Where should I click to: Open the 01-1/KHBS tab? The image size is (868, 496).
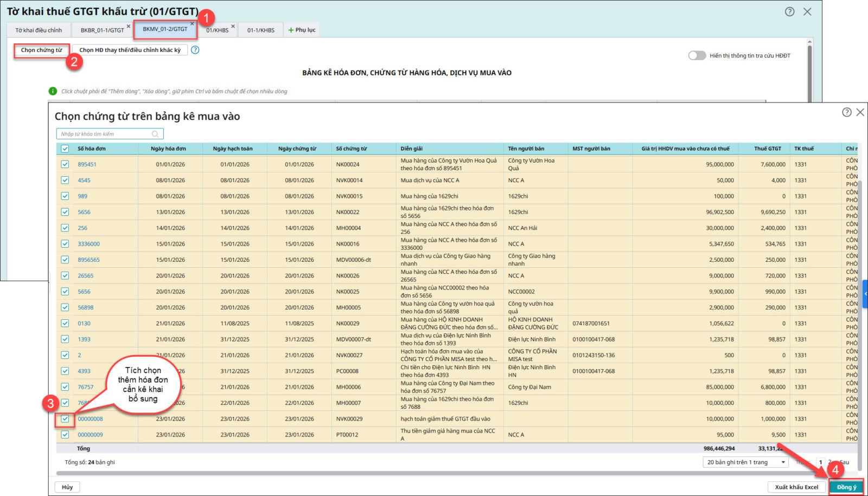coord(261,30)
